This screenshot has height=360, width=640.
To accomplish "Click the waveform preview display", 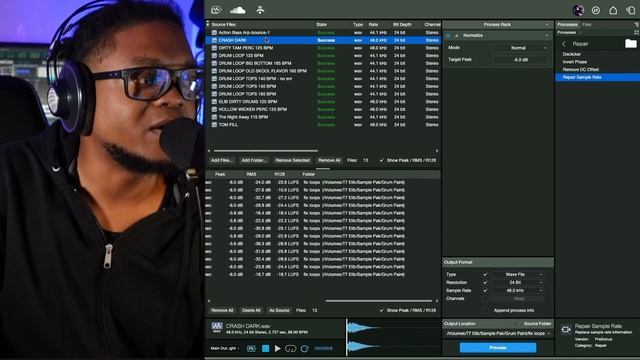I will tap(393, 338).
